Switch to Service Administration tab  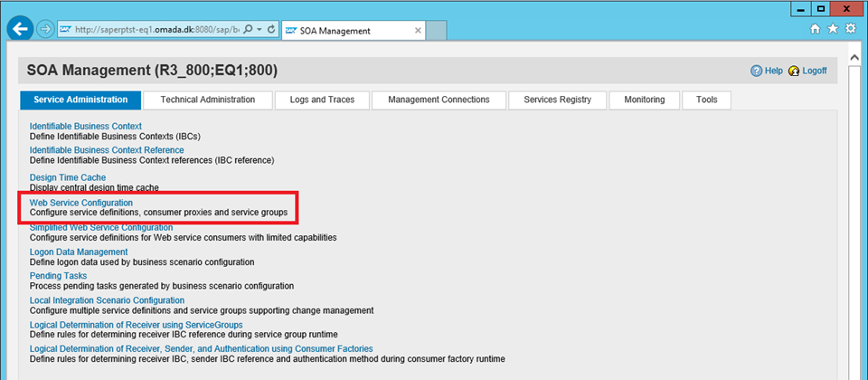(80, 100)
